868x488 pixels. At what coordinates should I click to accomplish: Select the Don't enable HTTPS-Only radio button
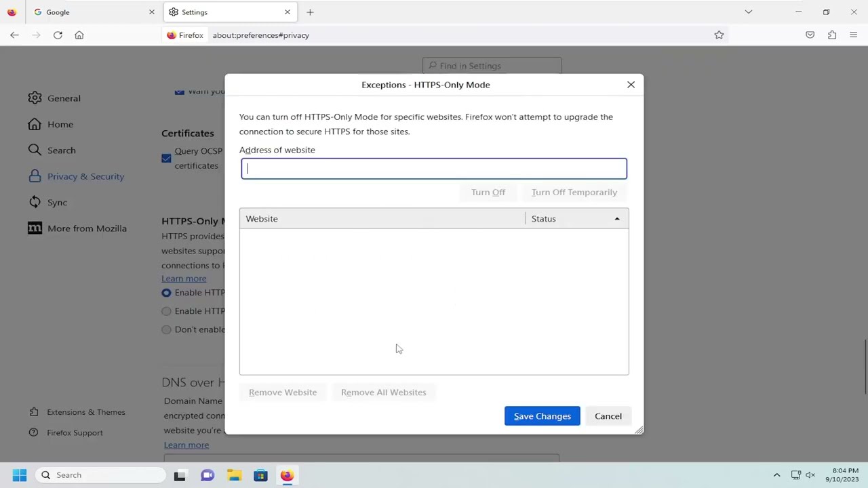tap(166, 329)
